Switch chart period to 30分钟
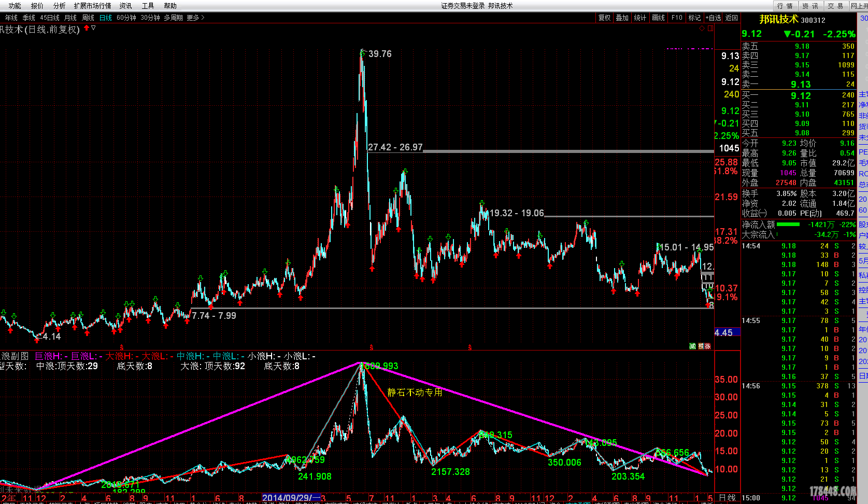 [150, 18]
